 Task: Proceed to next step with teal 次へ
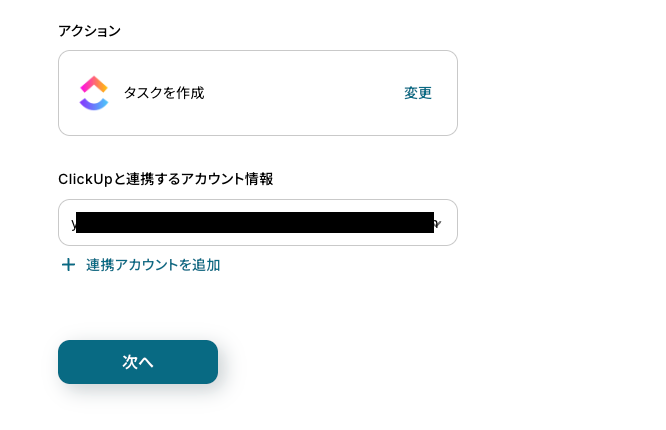138,362
